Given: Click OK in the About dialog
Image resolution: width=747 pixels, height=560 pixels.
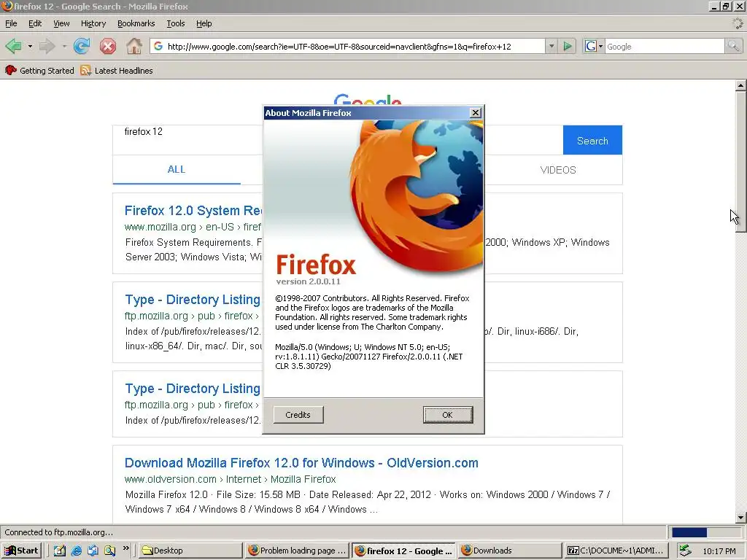Looking at the screenshot, I should [x=447, y=415].
